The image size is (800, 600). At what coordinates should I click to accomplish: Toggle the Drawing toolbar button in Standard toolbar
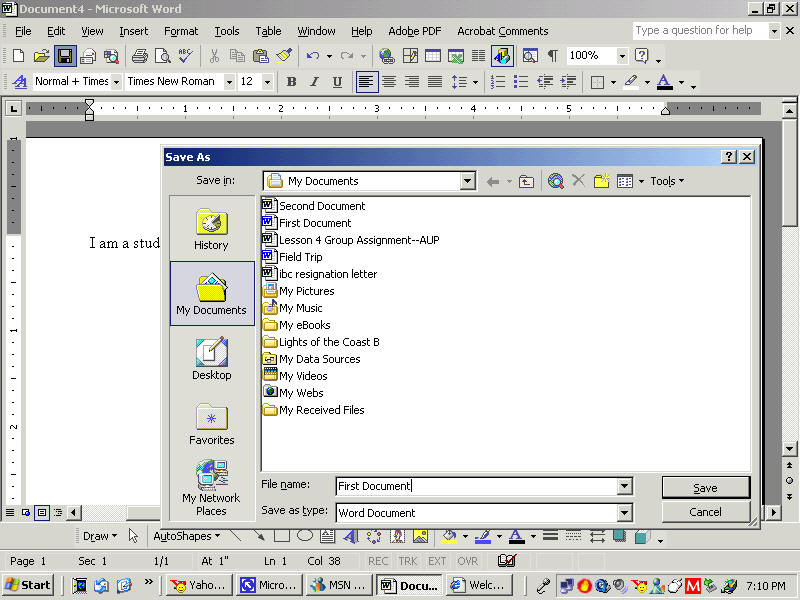point(502,56)
